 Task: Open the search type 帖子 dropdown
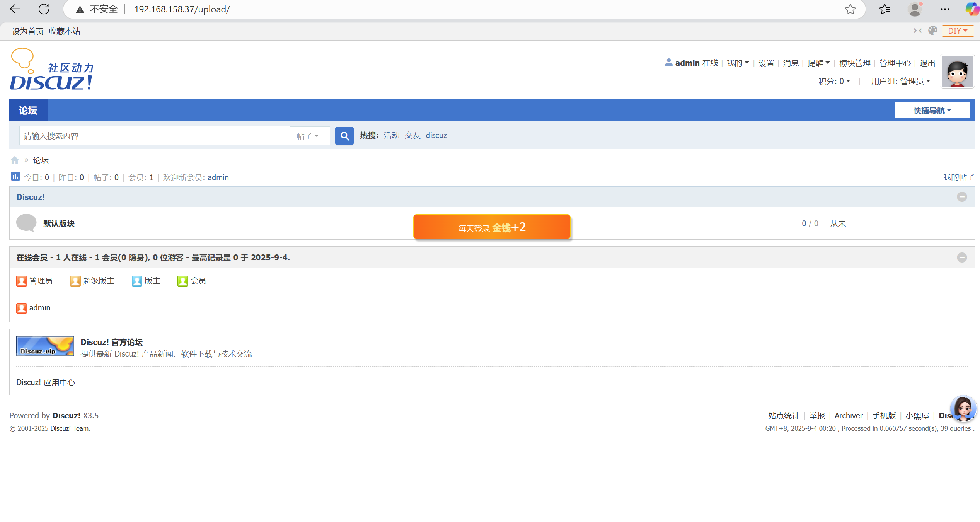(308, 136)
